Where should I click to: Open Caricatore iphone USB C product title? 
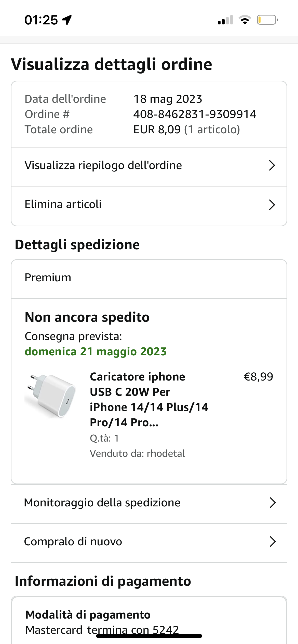(x=149, y=399)
